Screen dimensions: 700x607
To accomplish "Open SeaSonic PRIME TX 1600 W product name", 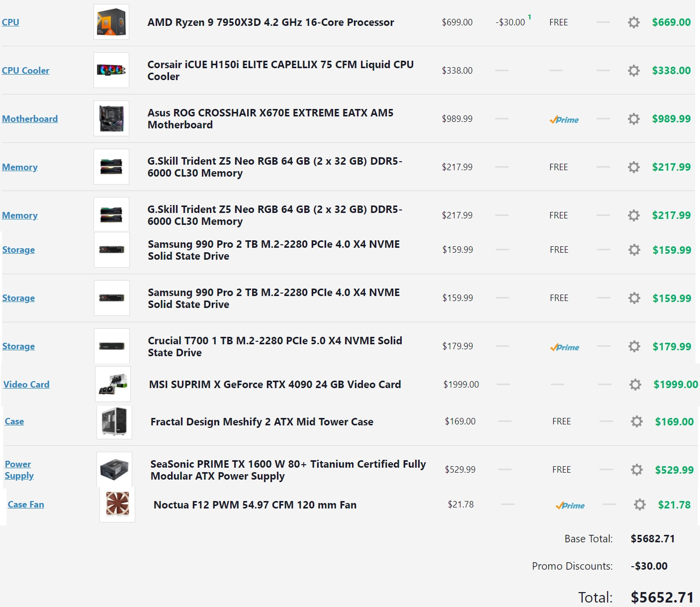I will pos(288,470).
